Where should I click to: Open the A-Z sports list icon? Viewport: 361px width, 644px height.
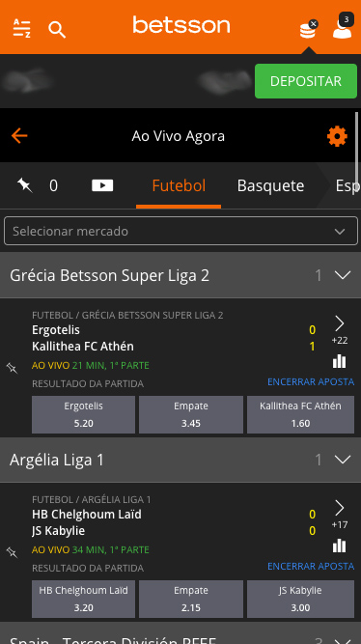point(21,28)
